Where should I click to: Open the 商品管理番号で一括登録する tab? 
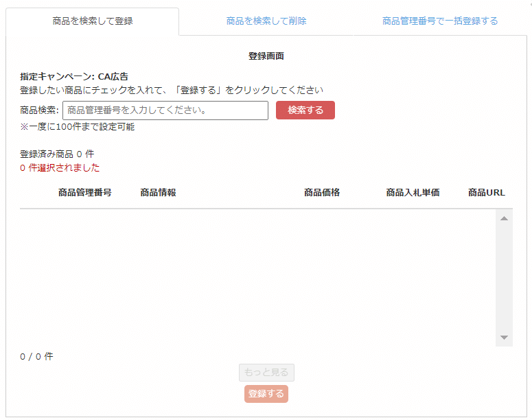click(x=440, y=21)
